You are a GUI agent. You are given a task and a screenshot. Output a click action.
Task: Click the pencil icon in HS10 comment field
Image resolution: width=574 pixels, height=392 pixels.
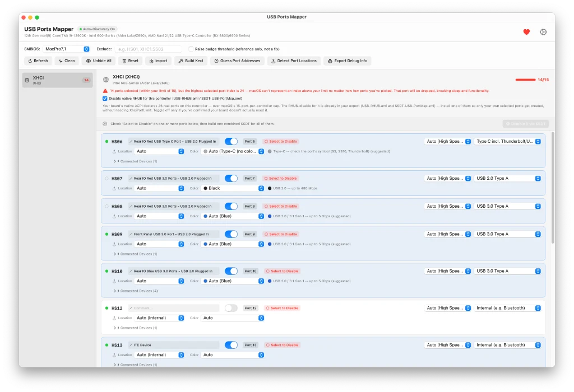(x=131, y=271)
